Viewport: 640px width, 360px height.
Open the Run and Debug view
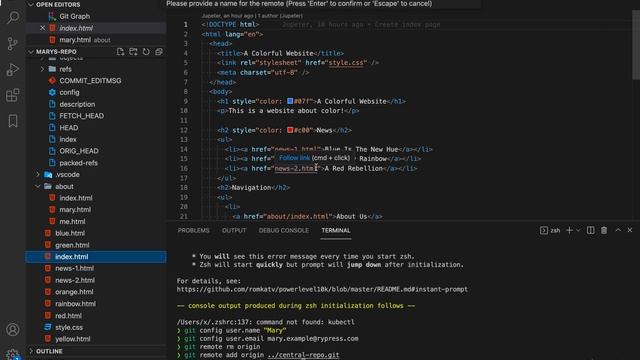pos(13,69)
